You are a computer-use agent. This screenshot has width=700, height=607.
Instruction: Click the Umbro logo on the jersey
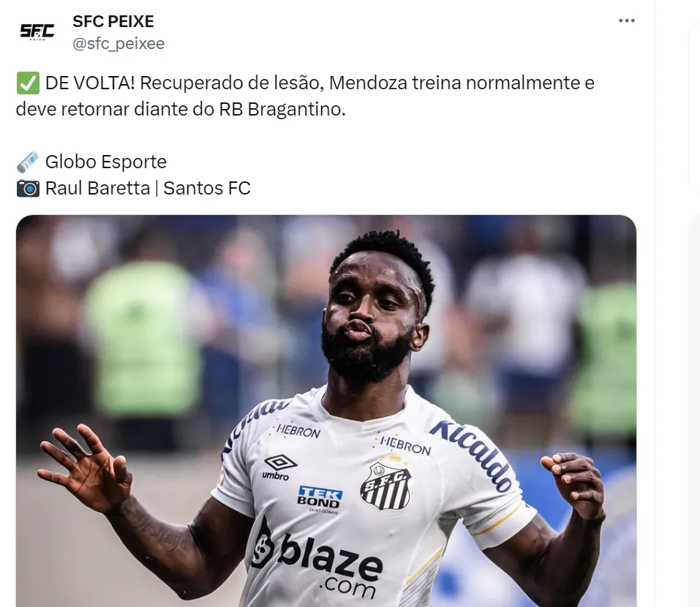pos(279,467)
